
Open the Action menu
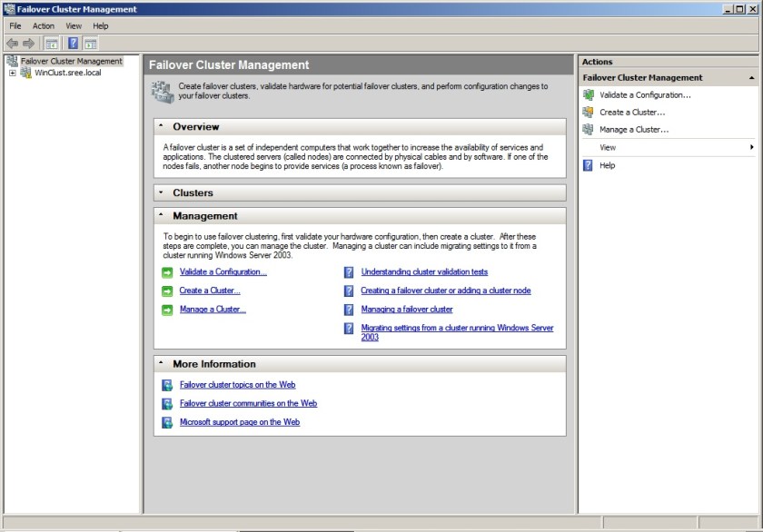(44, 26)
